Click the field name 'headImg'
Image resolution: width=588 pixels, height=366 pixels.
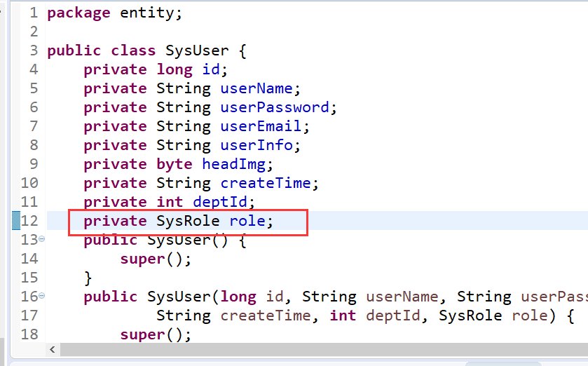coord(233,165)
